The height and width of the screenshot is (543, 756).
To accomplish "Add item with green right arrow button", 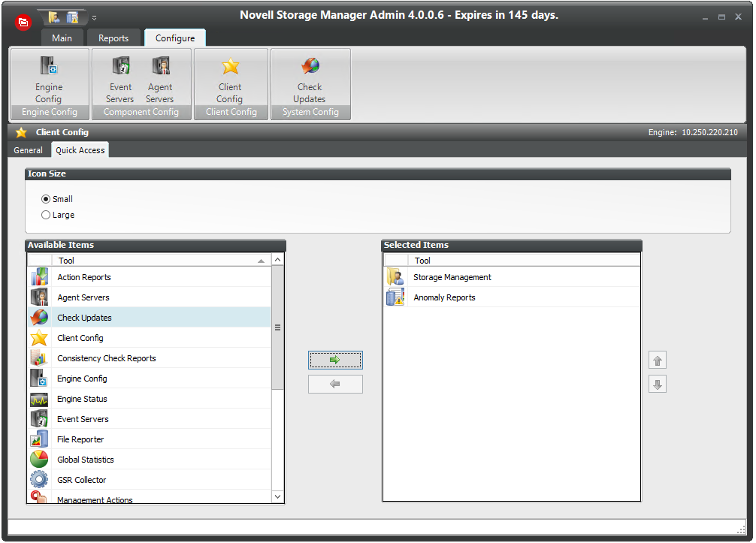I will click(x=335, y=360).
